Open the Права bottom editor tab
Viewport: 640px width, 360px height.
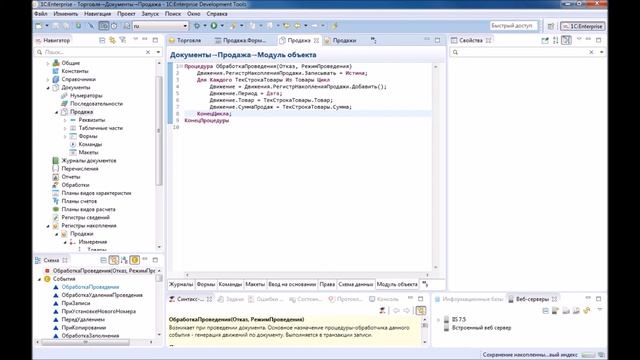click(x=327, y=284)
